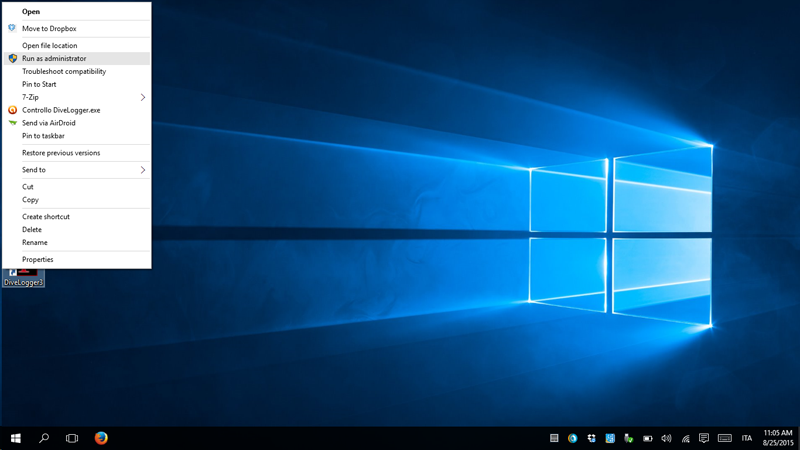Viewport: 800px width, 450px height.
Task: Click the gray square tray icon
Action: coord(554,438)
